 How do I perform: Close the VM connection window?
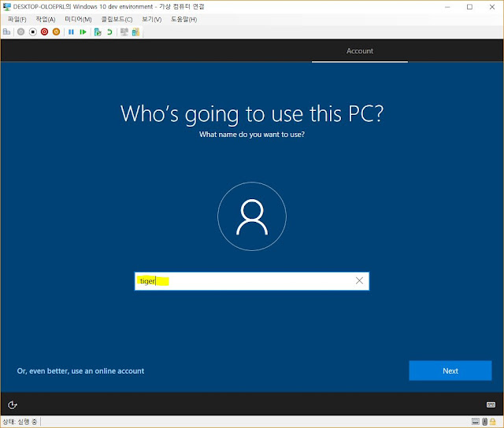(492, 7)
